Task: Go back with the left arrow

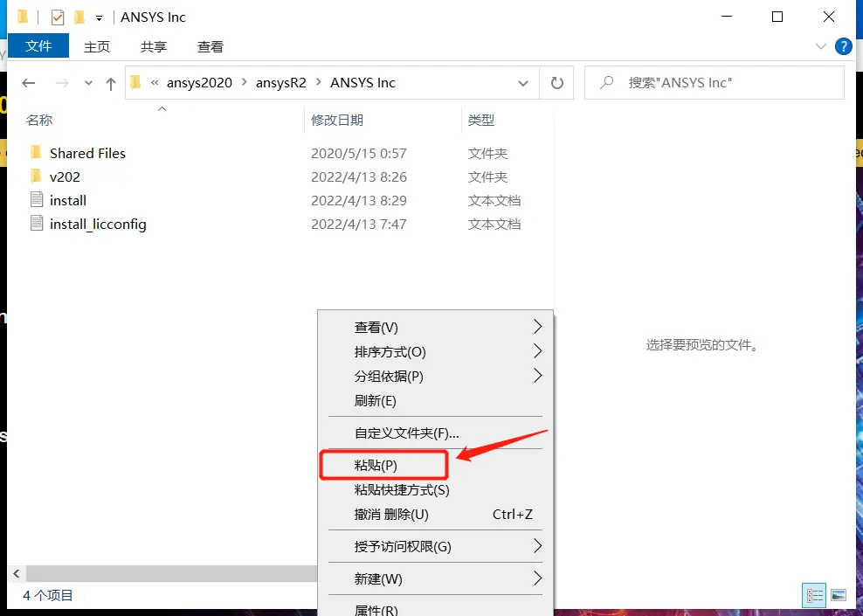Action: tap(29, 83)
